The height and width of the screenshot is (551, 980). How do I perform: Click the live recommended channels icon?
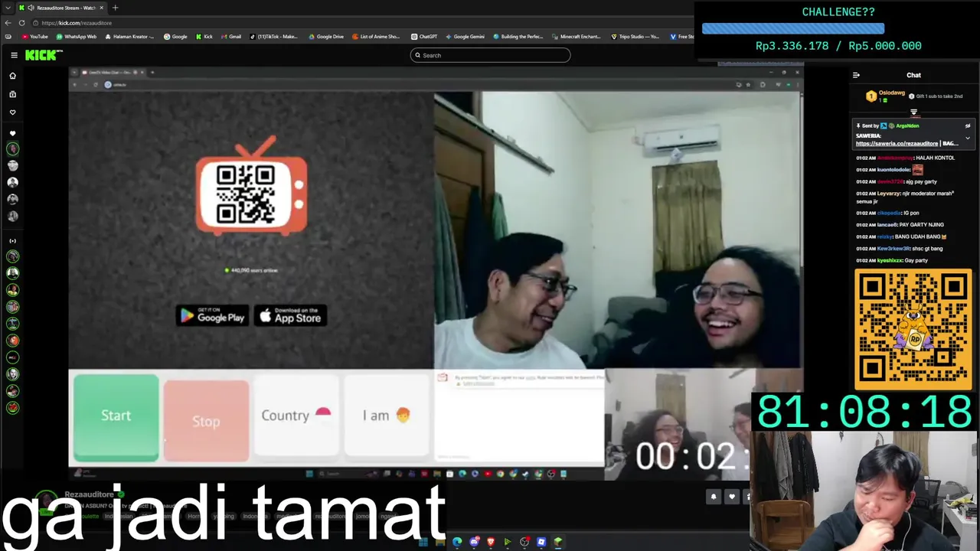coord(12,241)
